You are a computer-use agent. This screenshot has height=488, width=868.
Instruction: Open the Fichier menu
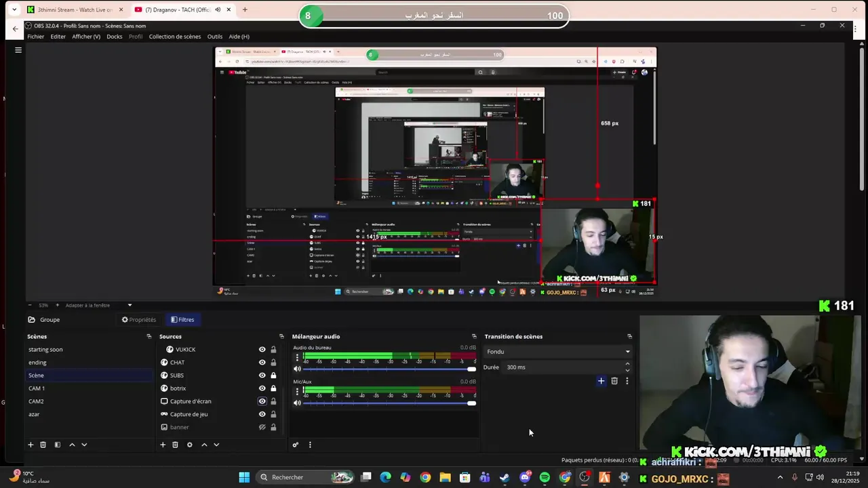(35, 37)
